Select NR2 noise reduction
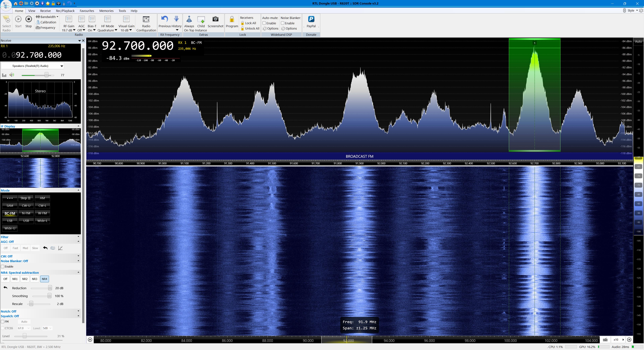This screenshot has width=644, height=350. [x=24, y=279]
